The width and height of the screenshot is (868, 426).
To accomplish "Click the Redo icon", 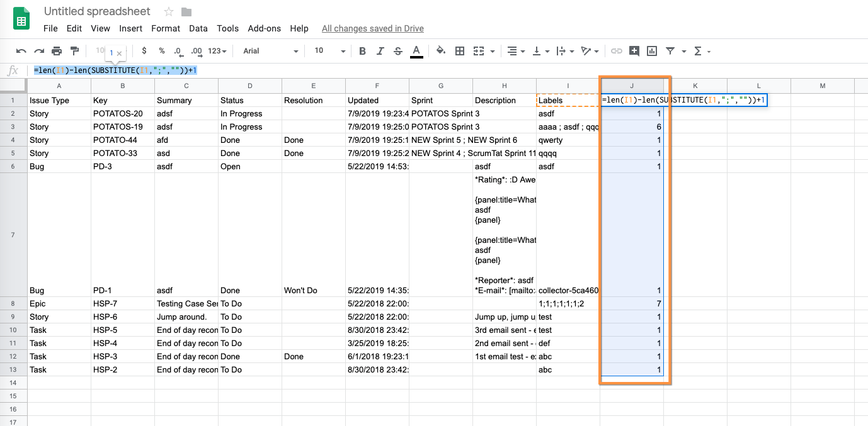I will coord(39,51).
